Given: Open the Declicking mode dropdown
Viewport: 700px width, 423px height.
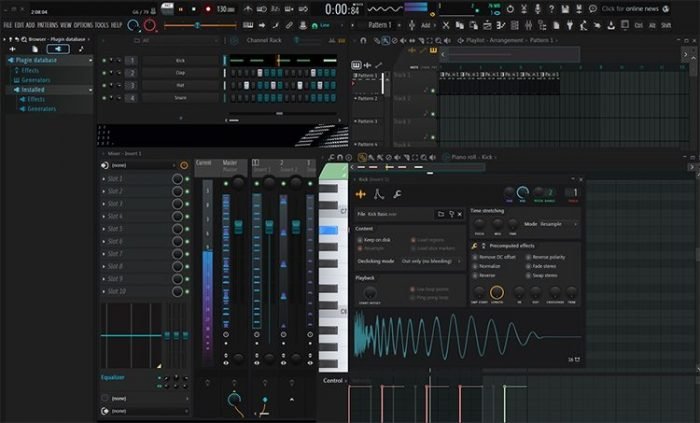Looking at the screenshot, I should pyautogui.click(x=428, y=260).
